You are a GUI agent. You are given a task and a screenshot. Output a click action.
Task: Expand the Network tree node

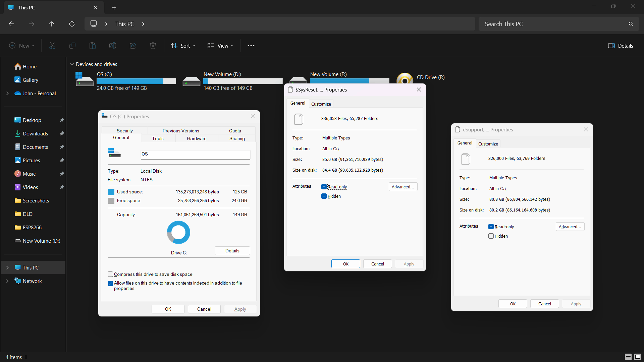[x=7, y=281]
